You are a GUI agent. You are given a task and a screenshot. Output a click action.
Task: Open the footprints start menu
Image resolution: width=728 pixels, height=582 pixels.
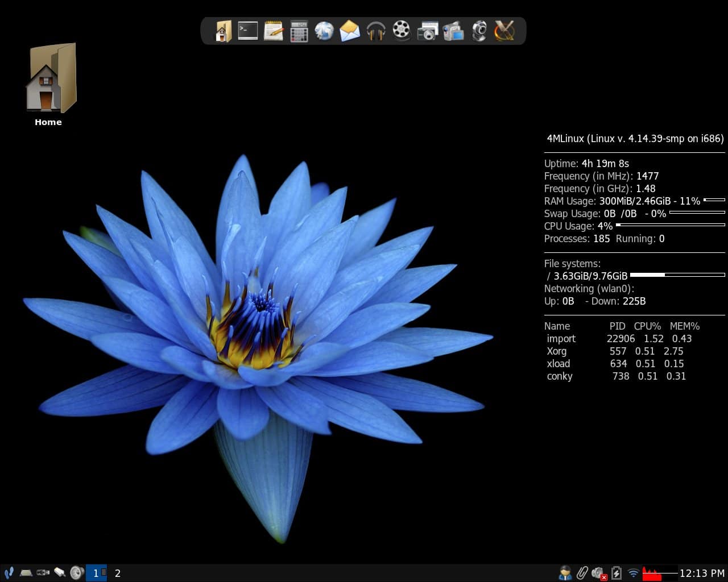[9, 573]
